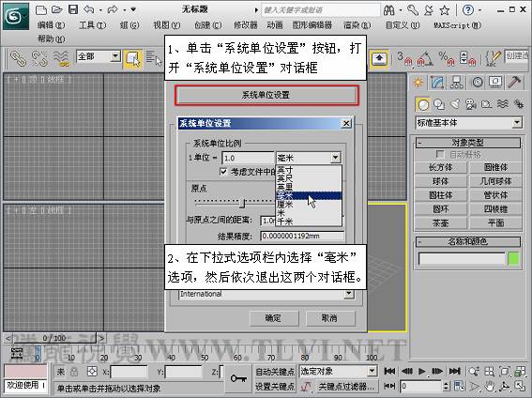Toggle 考虑文件中的 checkbox in dialog
This screenshot has width=532, height=398.
[x=223, y=172]
